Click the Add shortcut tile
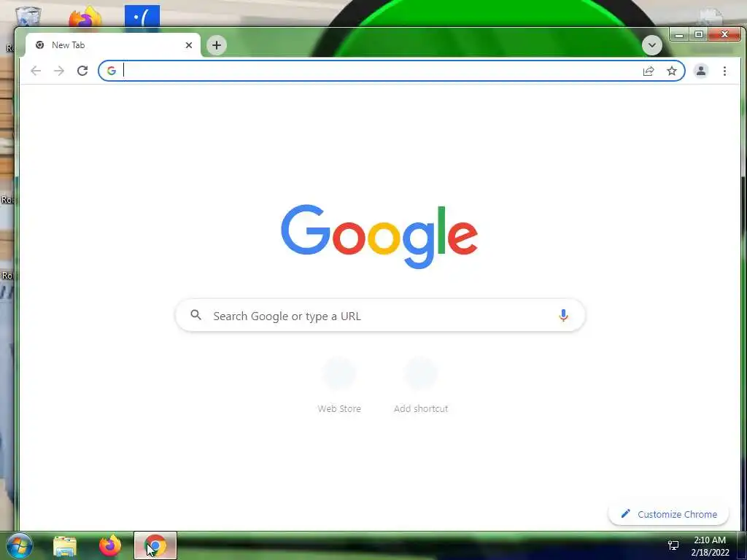This screenshot has width=747, height=560. click(x=421, y=385)
